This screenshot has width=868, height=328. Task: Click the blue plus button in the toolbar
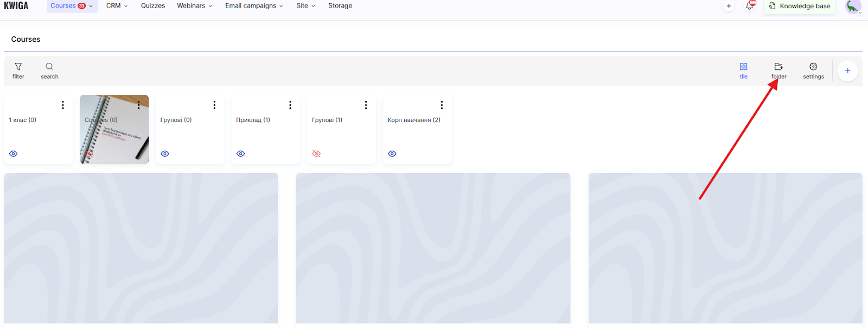click(847, 71)
